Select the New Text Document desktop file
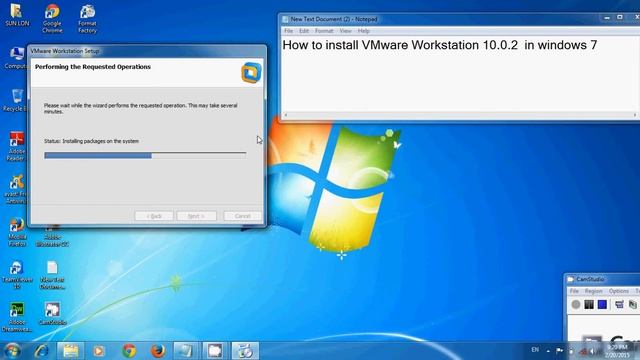This screenshot has width=640, height=360. (x=52, y=275)
